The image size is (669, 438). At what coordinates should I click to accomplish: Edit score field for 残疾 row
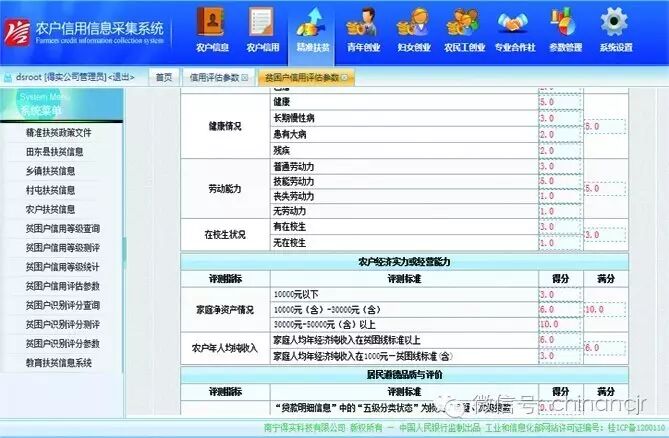coord(560,151)
